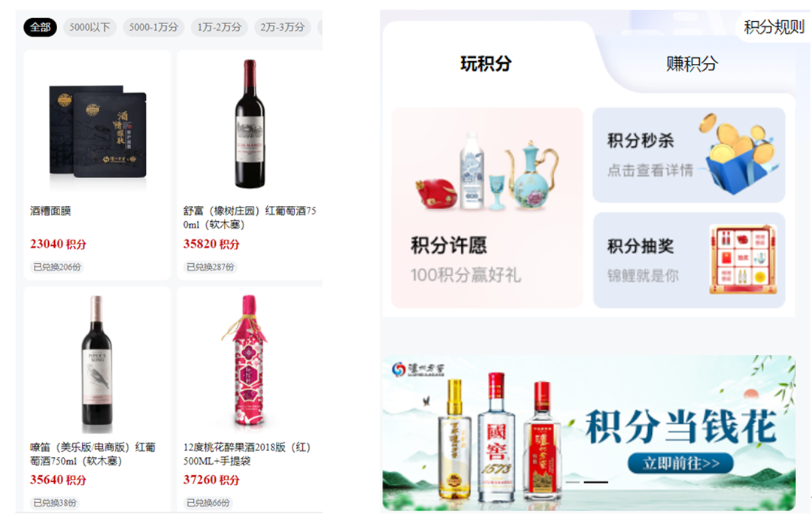Open the 桃花醉 pink bottle image
The width and height of the screenshot is (812, 524).
pos(249,361)
